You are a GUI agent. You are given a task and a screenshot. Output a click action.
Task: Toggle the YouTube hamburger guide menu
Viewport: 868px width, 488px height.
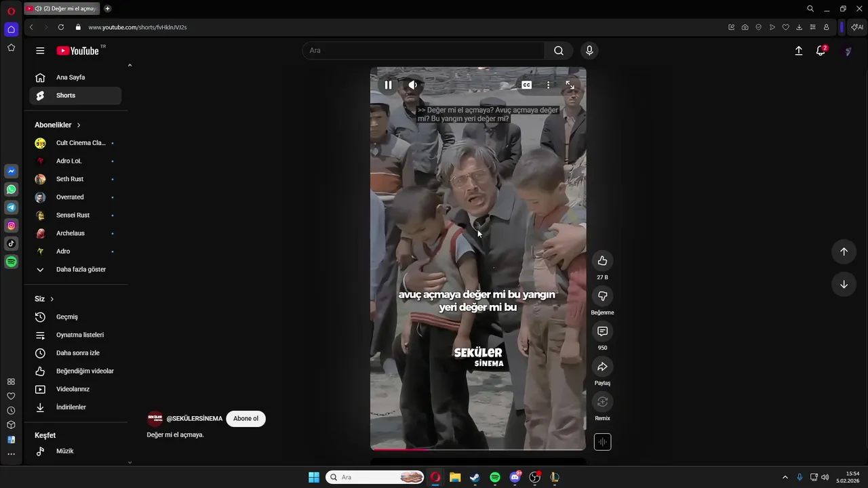[x=40, y=51]
